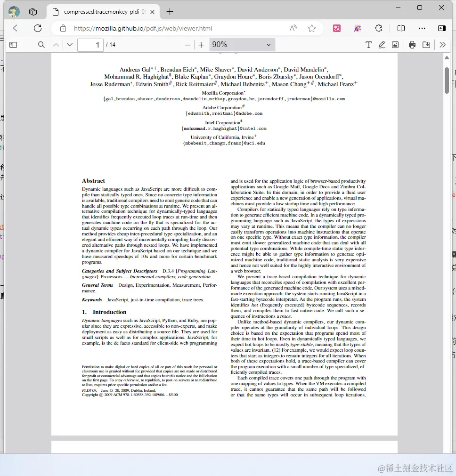The image size is (456, 476).
Task: Download the PDF file
Action: [x=426, y=45]
